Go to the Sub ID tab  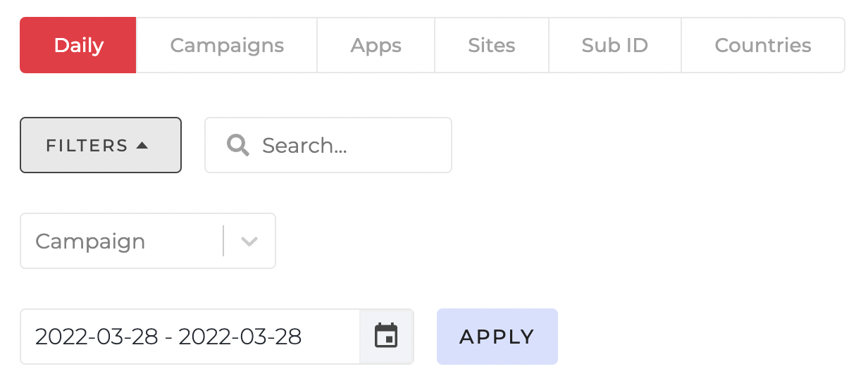click(x=615, y=45)
